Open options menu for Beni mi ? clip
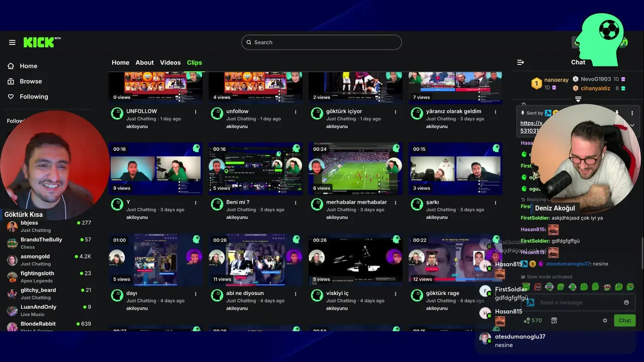644x362 pixels. point(295,203)
